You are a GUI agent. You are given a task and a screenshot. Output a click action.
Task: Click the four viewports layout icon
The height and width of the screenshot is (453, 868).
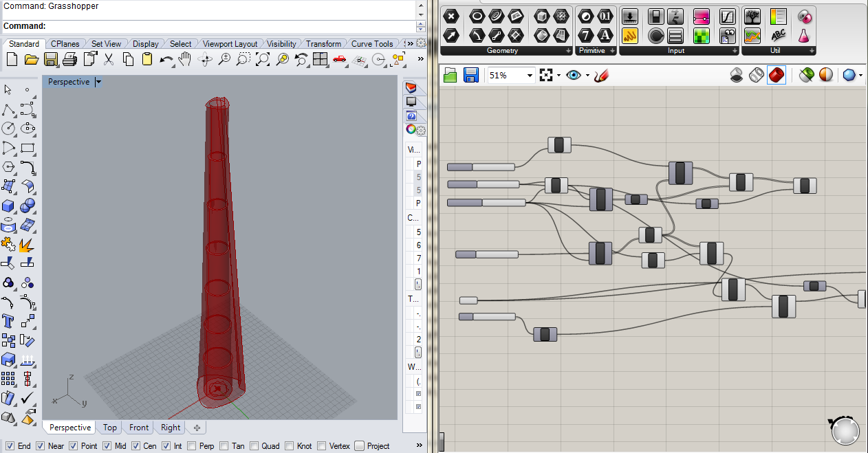pyautogui.click(x=320, y=60)
